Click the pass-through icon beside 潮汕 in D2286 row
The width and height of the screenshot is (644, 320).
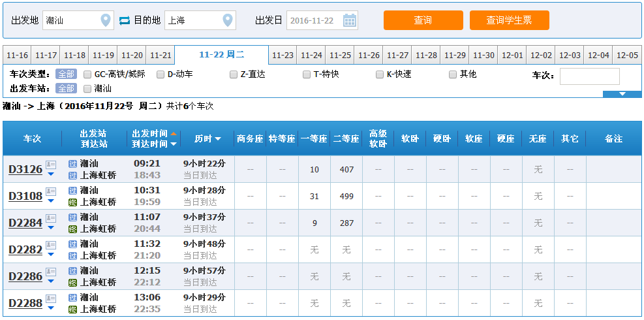coord(72,270)
